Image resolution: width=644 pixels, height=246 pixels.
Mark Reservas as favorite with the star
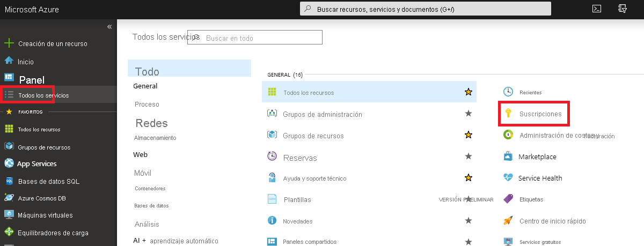coord(469,156)
